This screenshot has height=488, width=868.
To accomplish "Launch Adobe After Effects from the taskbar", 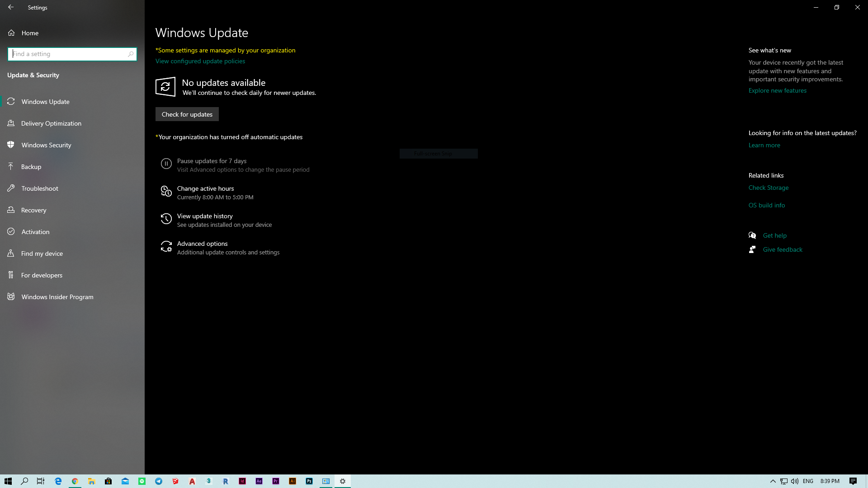I will click(259, 481).
